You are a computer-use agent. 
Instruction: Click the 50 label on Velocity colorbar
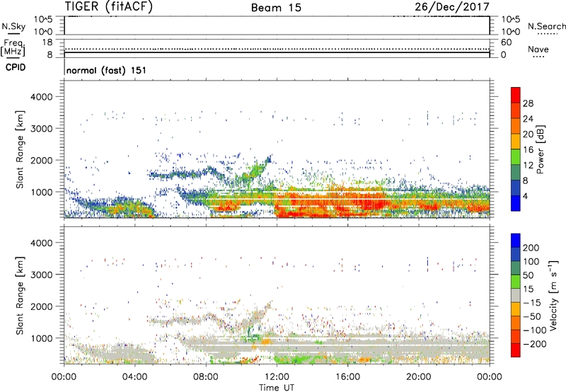[x=528, y=275]
